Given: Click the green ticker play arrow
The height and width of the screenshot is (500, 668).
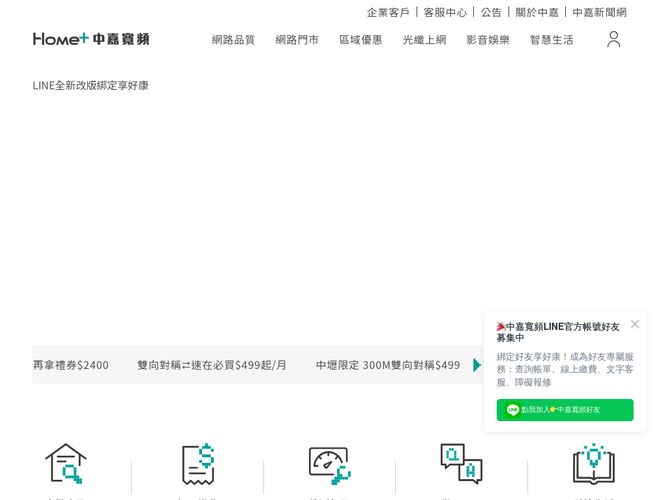Looking at the screenshot, I should 477,365.
